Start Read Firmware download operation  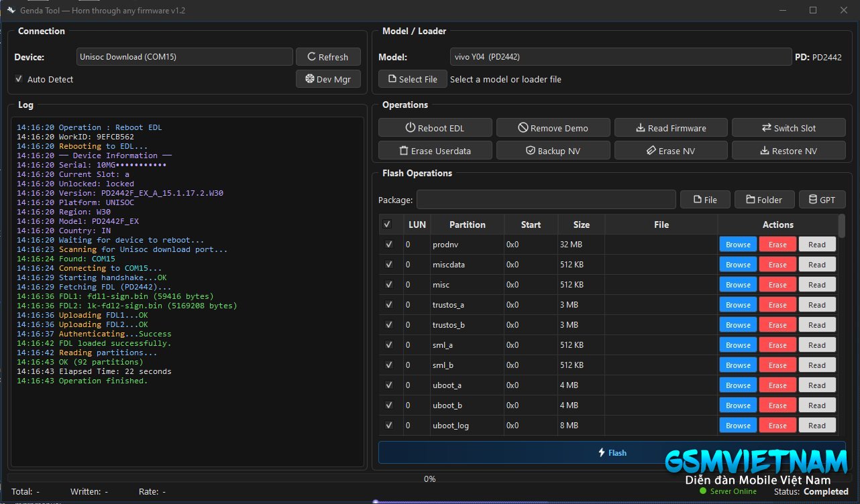670,128
